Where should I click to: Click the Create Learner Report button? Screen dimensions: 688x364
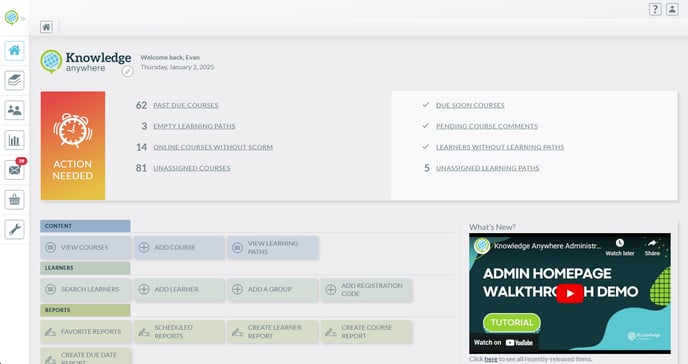click(272, 332)
